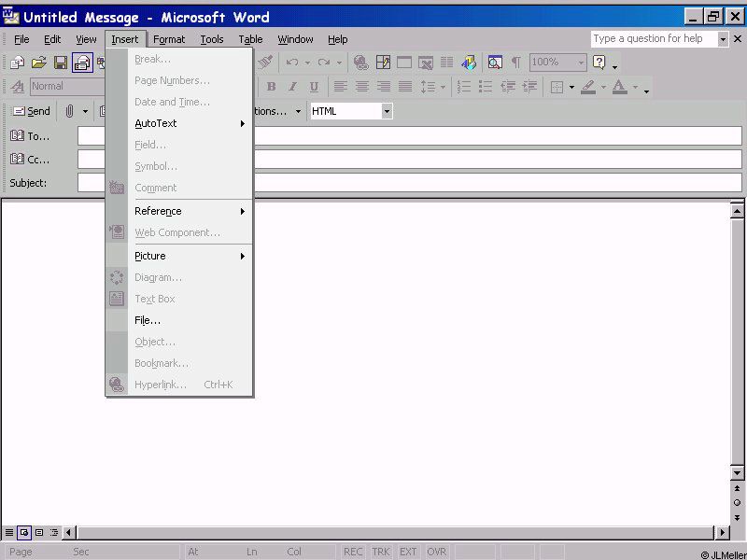Click the Open folder icon
Screen dimensions: 747x560
(39, 63)
